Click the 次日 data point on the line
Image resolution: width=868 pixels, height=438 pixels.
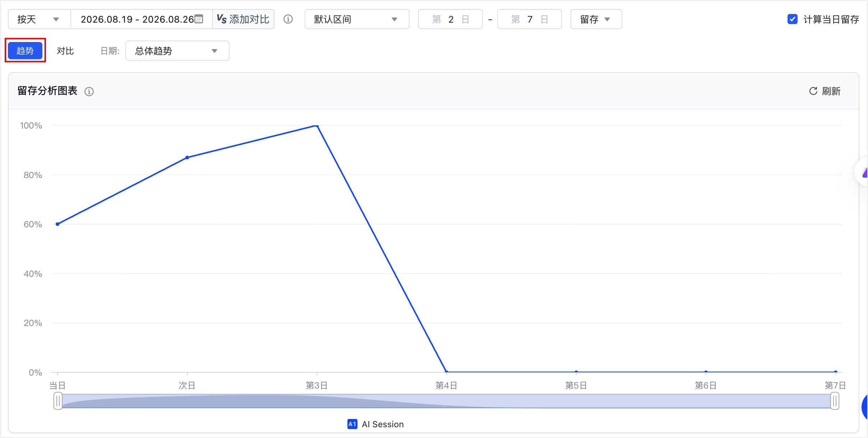pos(187,158)
